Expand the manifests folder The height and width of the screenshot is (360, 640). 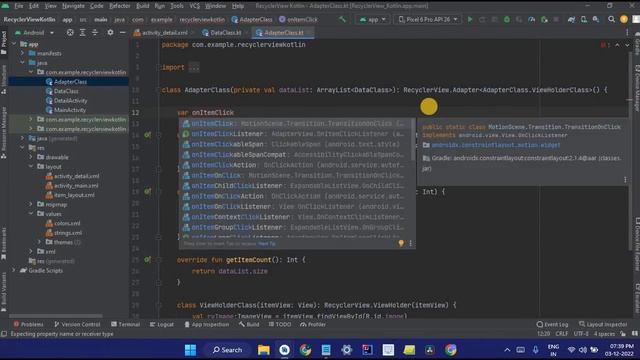pos(22,53)
